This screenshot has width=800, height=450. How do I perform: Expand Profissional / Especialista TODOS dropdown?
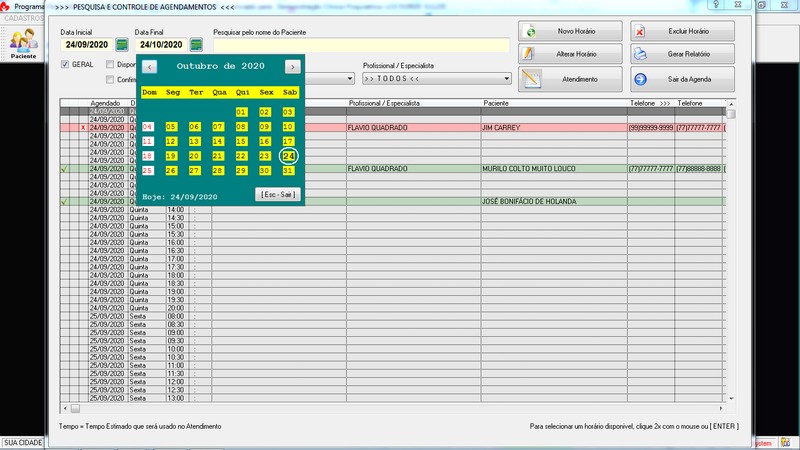(x=506, y=79)
